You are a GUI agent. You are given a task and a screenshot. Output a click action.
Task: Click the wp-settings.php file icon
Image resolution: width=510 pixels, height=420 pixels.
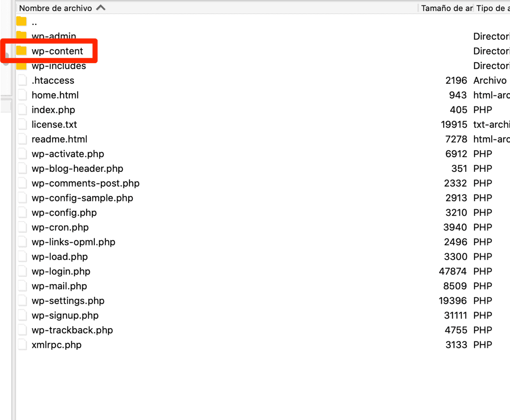point(23,301)
